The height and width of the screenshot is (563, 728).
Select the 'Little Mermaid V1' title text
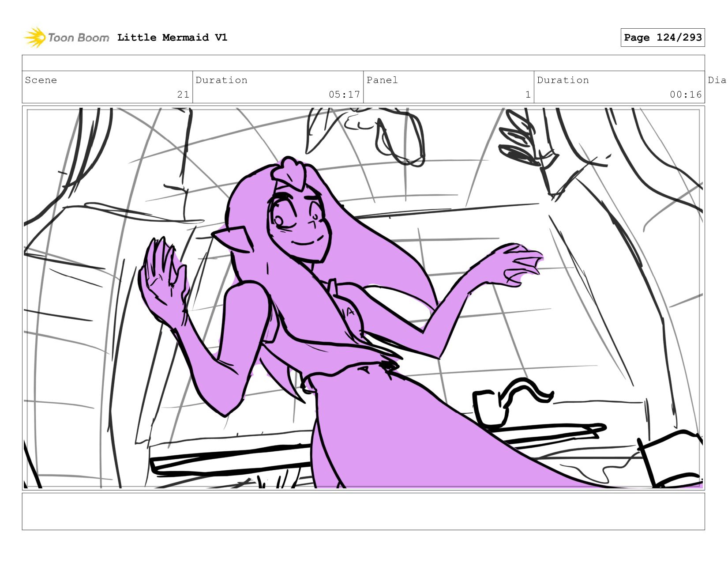(172, 38)
